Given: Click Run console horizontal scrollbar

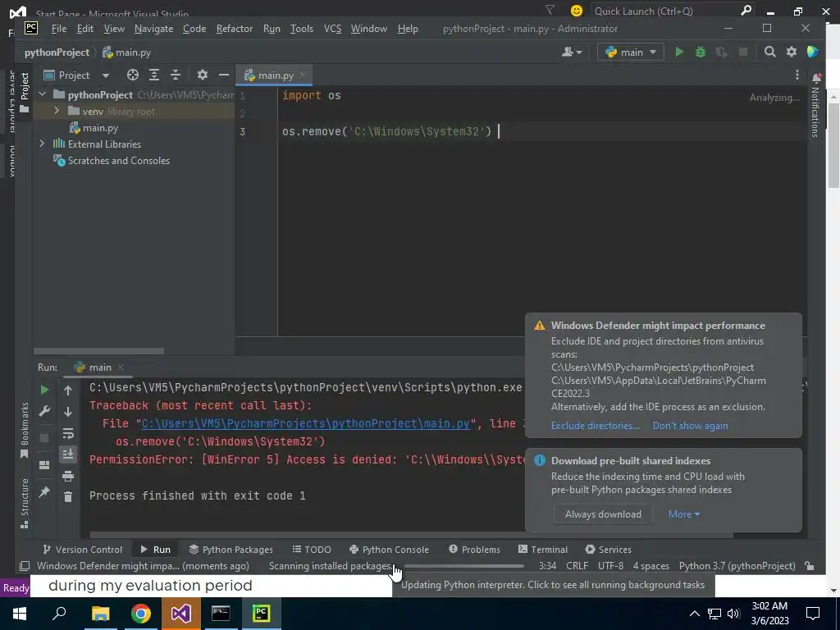Looking at the screenshot, I should [411, 535].
